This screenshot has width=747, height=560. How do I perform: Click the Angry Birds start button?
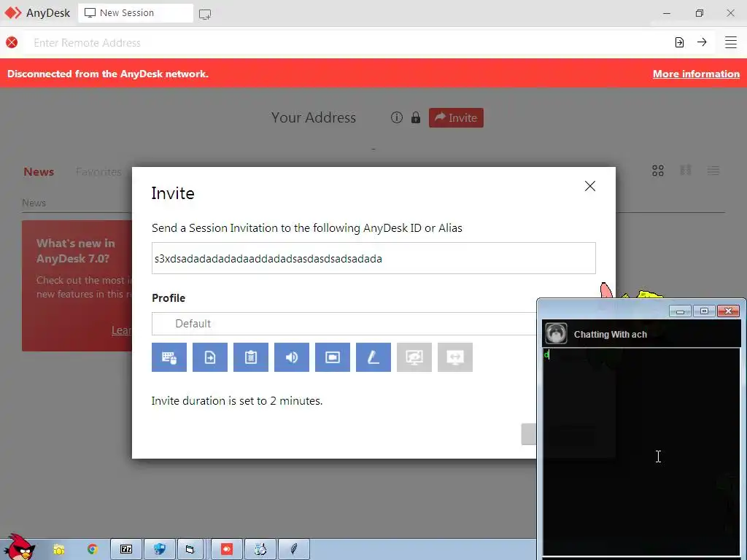[x=19, y=547]
